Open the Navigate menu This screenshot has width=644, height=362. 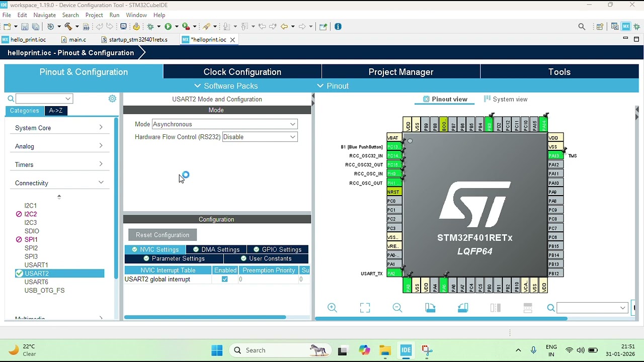click(x=45, y=15)
